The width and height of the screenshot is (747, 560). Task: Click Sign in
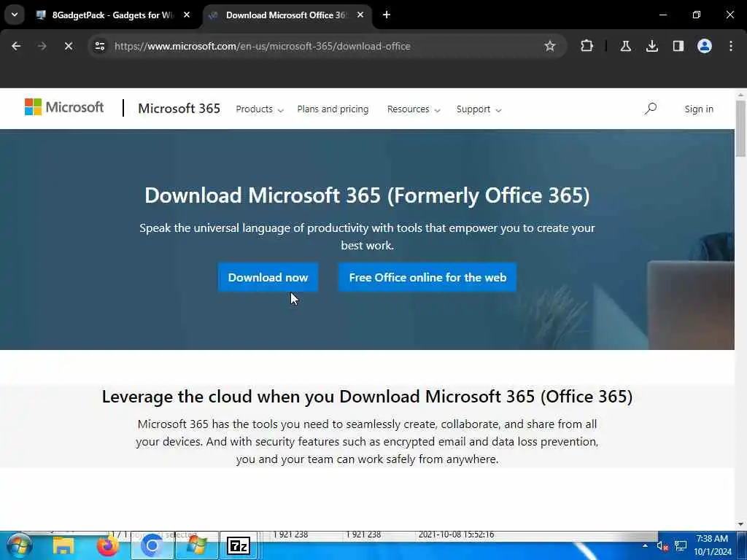pyautogui.click(x=699, y=109)
